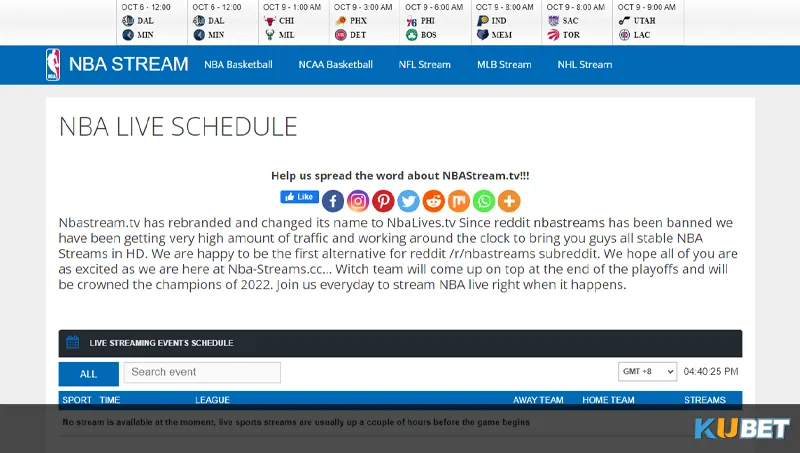Select the ALL filter button
This screenshot has width=800, height=453.
88,374
